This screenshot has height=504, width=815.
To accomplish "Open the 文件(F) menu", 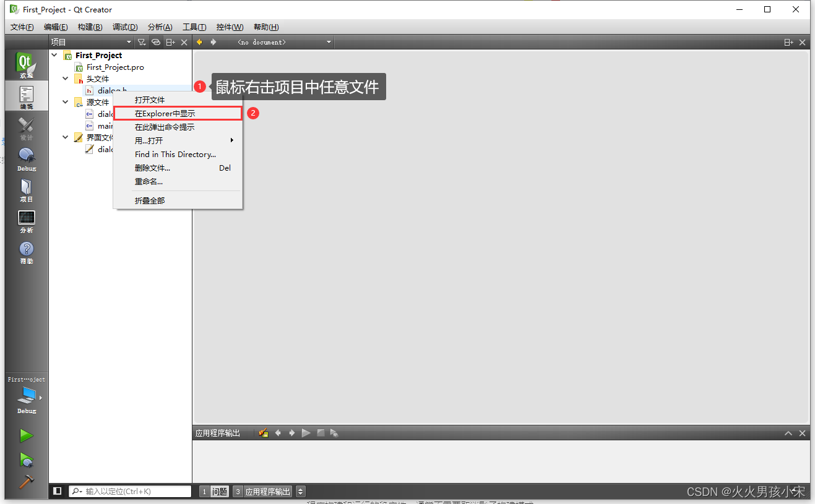I will (x=22, y=27).
